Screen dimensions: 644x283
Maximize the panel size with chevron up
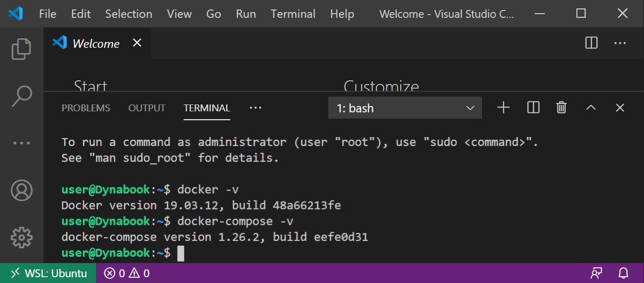[x=591, y=108]
